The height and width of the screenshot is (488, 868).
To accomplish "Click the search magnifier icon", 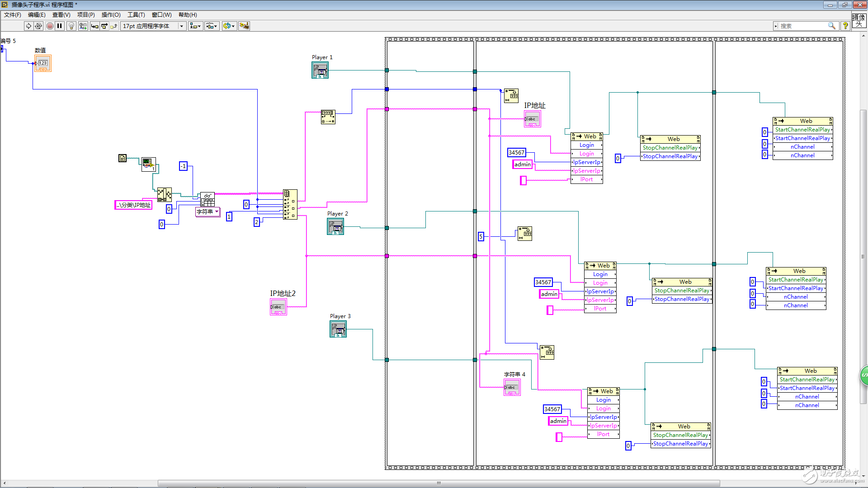I will click(831, 26).
